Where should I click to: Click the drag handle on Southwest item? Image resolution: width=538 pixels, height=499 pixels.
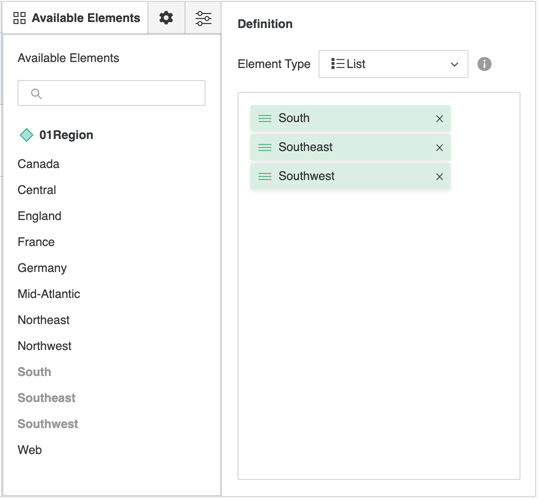(265, 176)
